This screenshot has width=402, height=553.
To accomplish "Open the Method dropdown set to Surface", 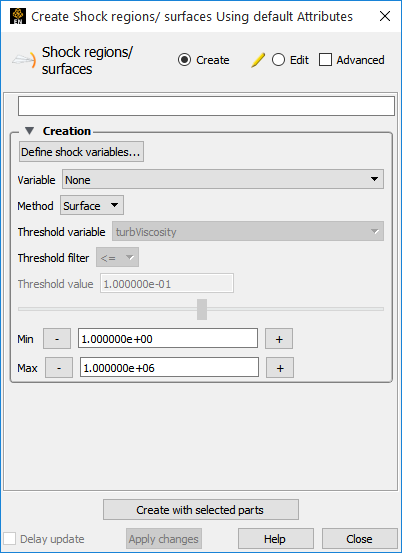I will (92, 206).
